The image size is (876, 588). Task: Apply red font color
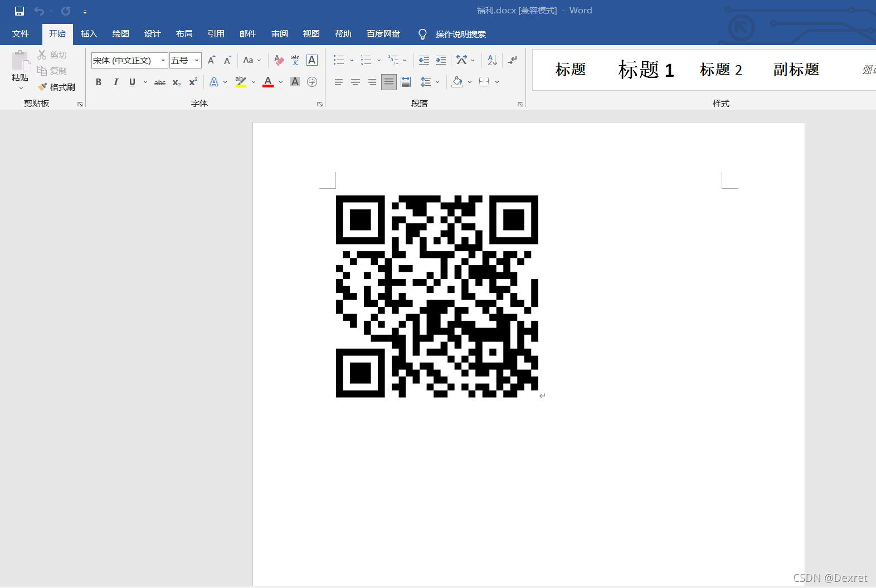268,82
